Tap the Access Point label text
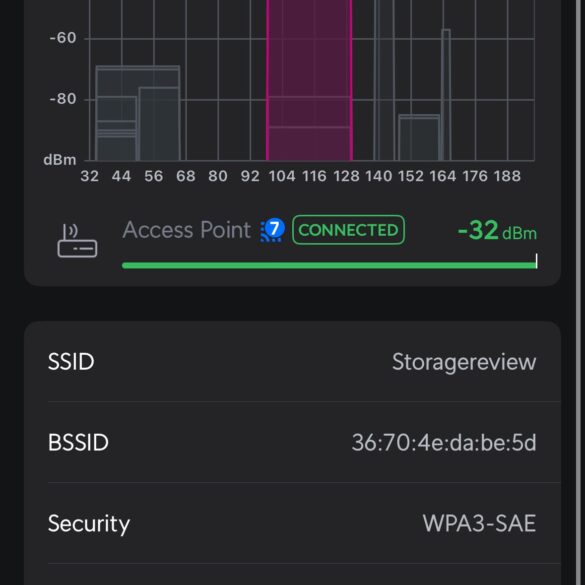This screenshot has height=585, width=585. pyautogui.click(x=187, y=229)
